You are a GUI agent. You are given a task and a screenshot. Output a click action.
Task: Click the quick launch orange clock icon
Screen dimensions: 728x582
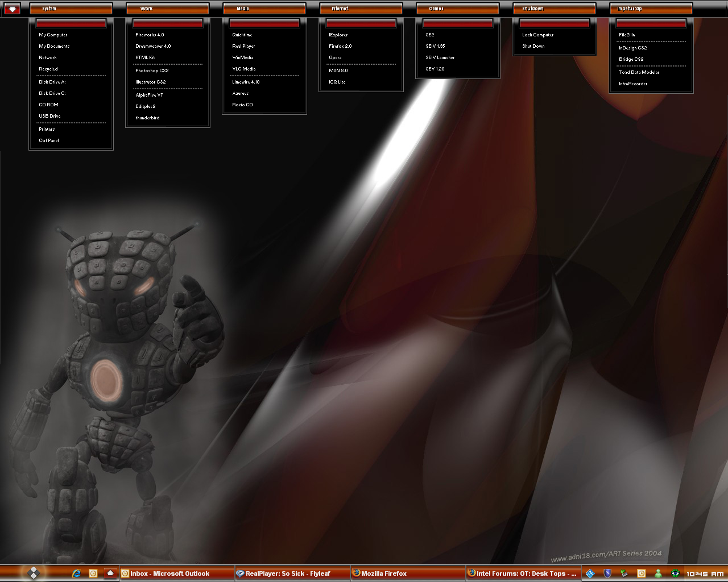[x=93, y=573]
